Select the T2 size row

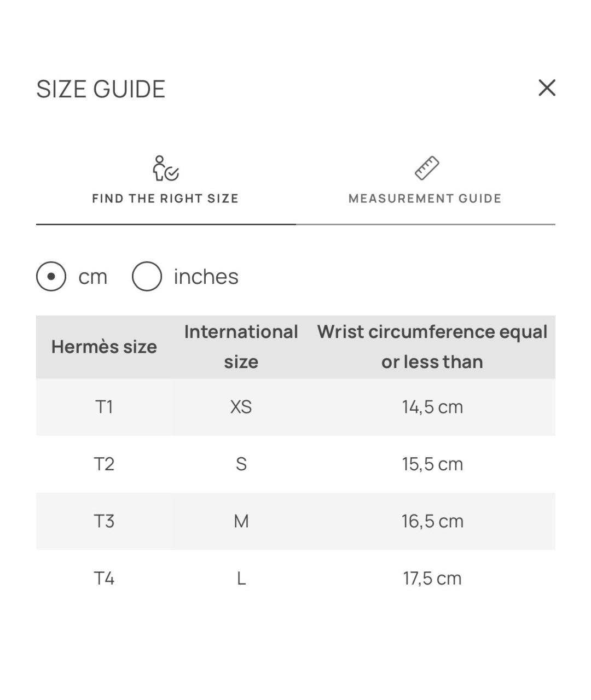pos(296,464)
